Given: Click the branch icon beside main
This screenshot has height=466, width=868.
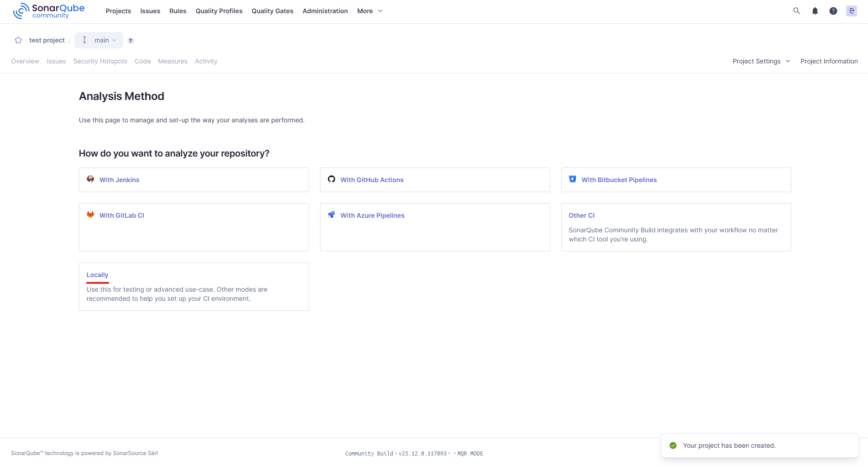Looking at the screenshot, I should click(84, 40).
